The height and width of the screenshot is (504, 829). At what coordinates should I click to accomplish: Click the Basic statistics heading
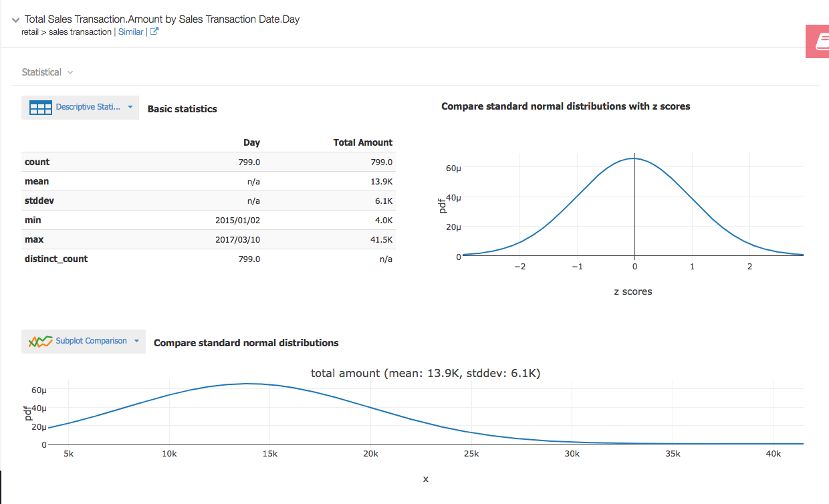pyautogui.click(x=182, y=109)
